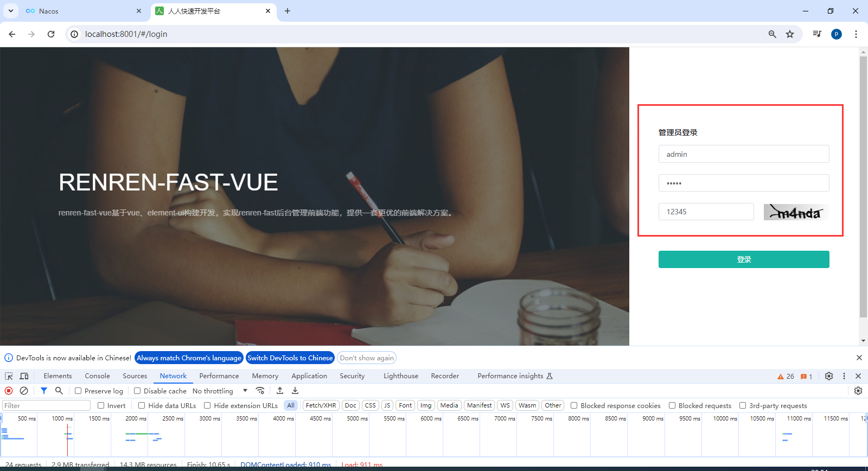Viewport: 868px width, 471px height.
Task: Check Hide extension URLs
Action: (x=207, y=405)
